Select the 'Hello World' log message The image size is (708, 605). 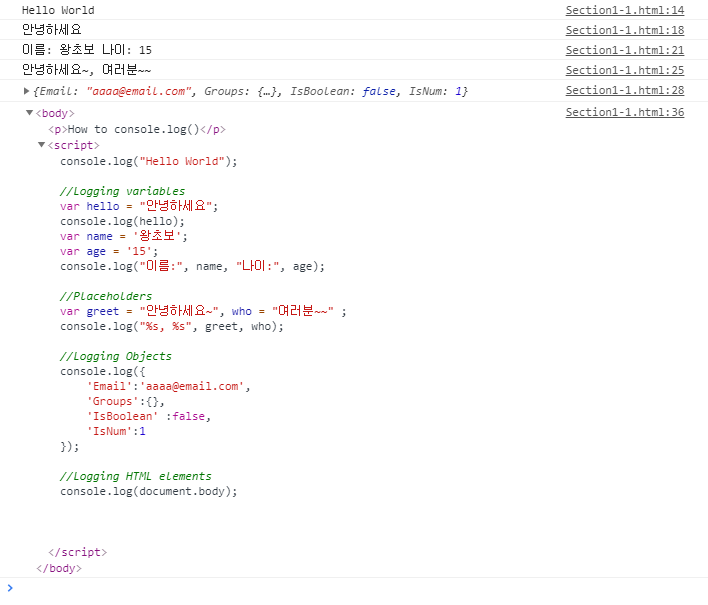[x=58, y=10]
